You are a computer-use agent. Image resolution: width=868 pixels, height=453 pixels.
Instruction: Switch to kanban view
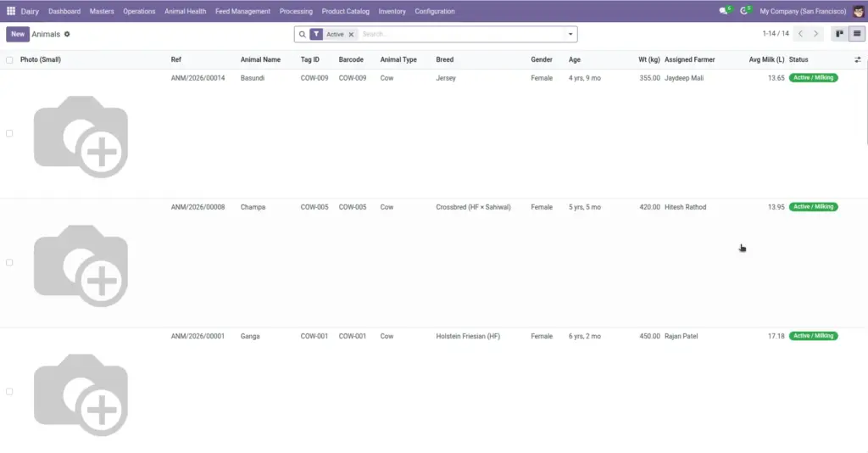click(x=839, y=34)
